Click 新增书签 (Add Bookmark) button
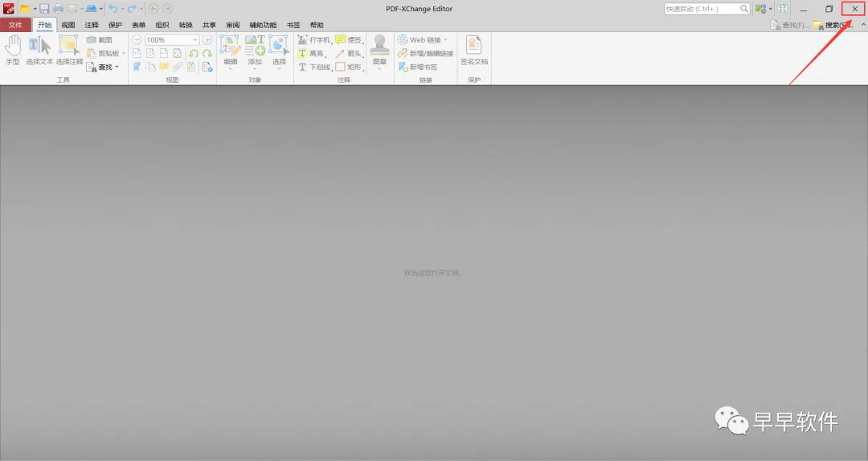The width and height of the screenshot is (868, 461). (418, 67)
